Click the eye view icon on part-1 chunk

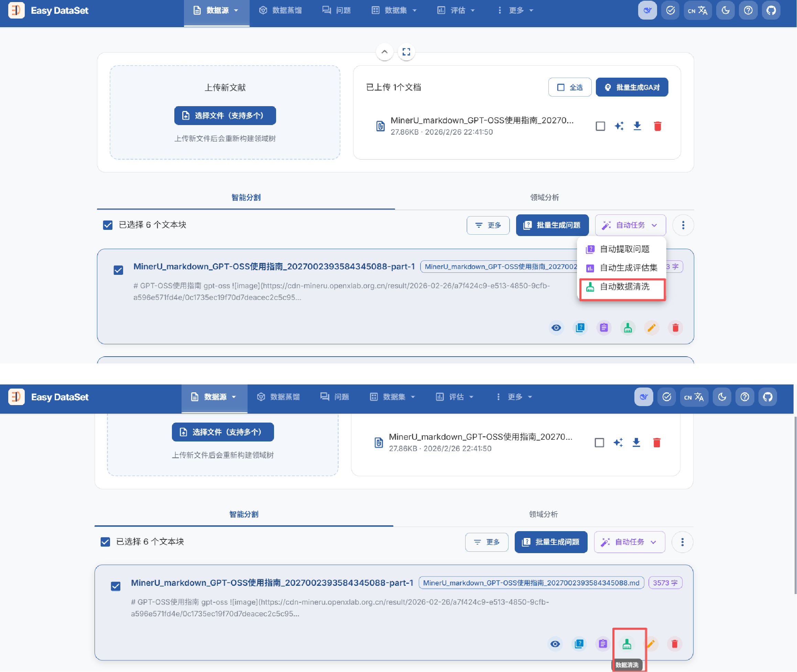tap(556, 328)
